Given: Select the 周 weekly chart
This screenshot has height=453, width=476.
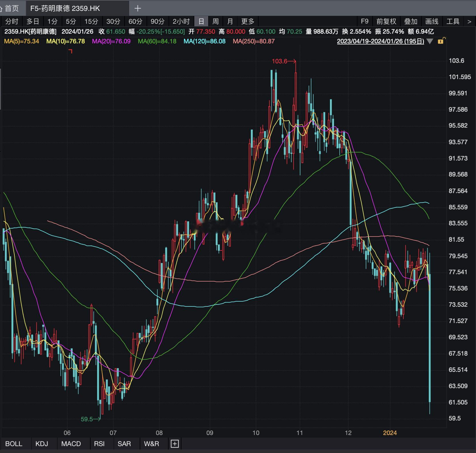Looking at the screenshot, I should pyautogui.click(x=215, y=21).
